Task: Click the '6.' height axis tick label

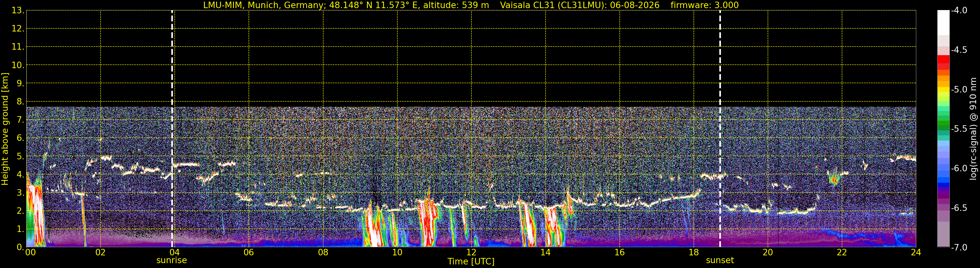Action: (20, 138)
